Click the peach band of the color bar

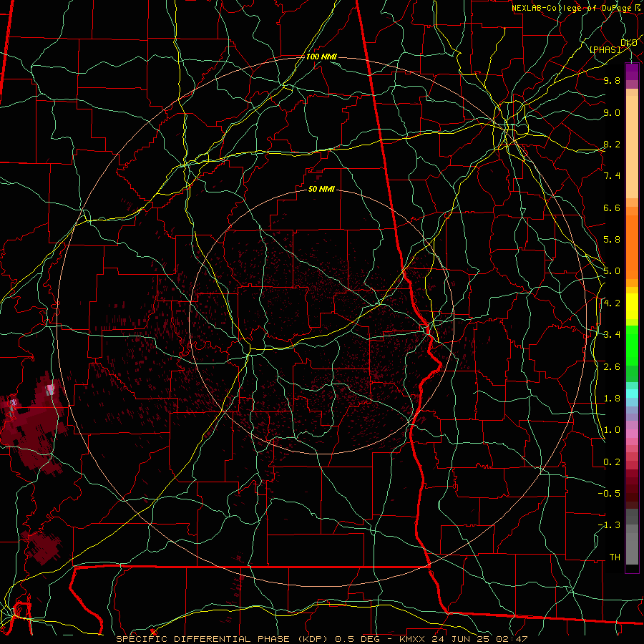coord(632,146)
